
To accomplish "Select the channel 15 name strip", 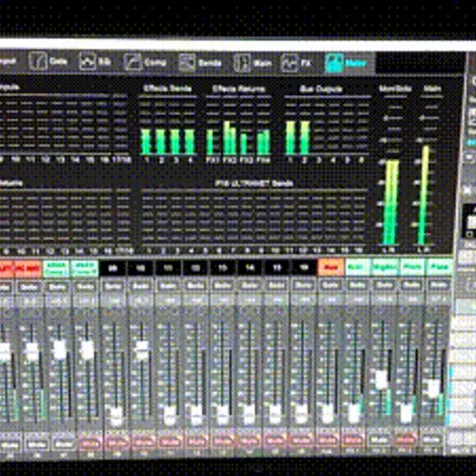I will pyautogui.click(x=277, y=268).
